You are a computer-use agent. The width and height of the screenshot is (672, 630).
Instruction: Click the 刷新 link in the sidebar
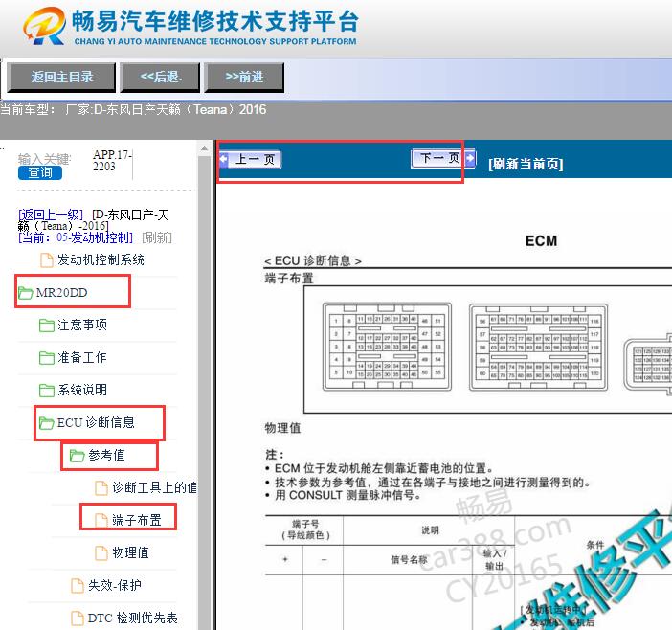(157, 237)
